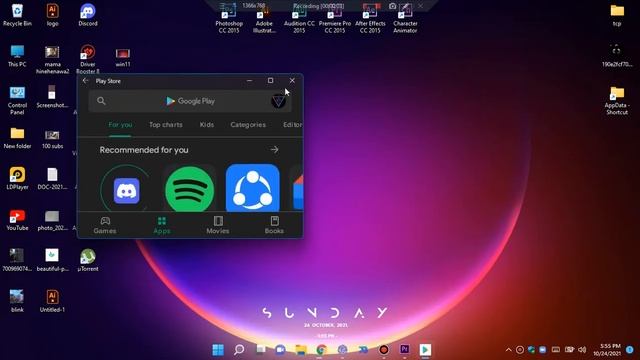
Task: Go to Games in bottom navigation
Action: [105, 225]
